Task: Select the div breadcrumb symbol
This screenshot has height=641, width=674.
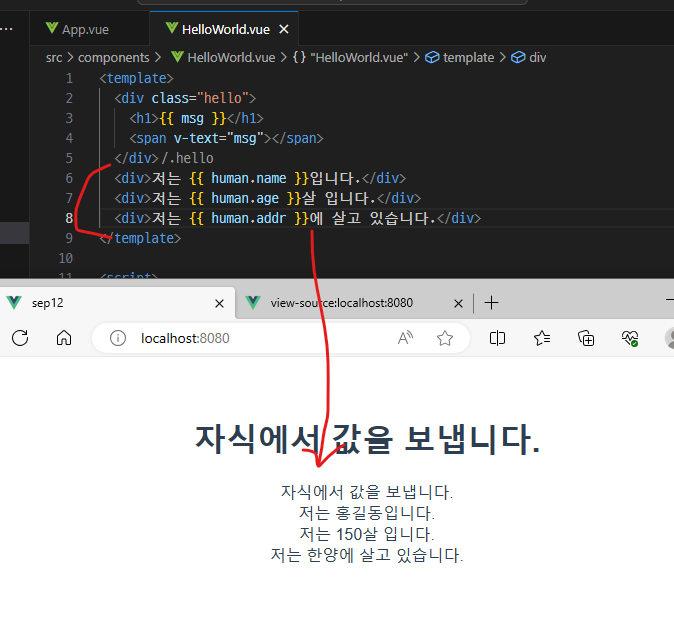Action: tap(538, 58)
